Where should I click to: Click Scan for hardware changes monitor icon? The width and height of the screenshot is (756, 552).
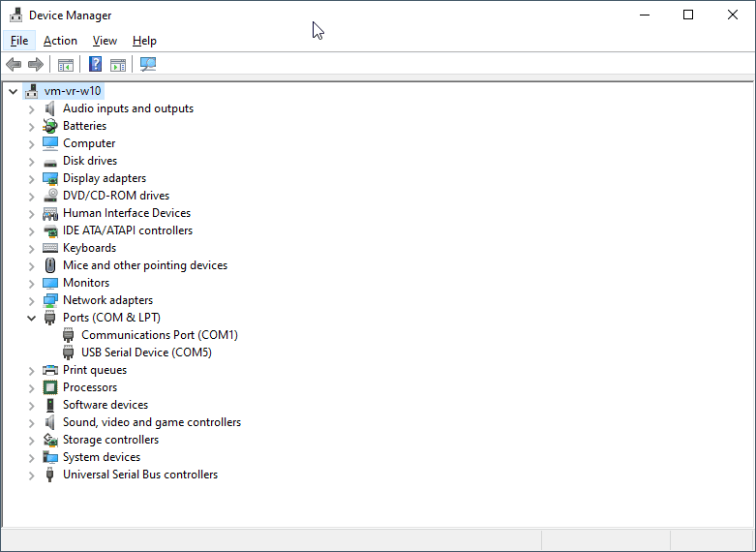(x=148, y=65)
